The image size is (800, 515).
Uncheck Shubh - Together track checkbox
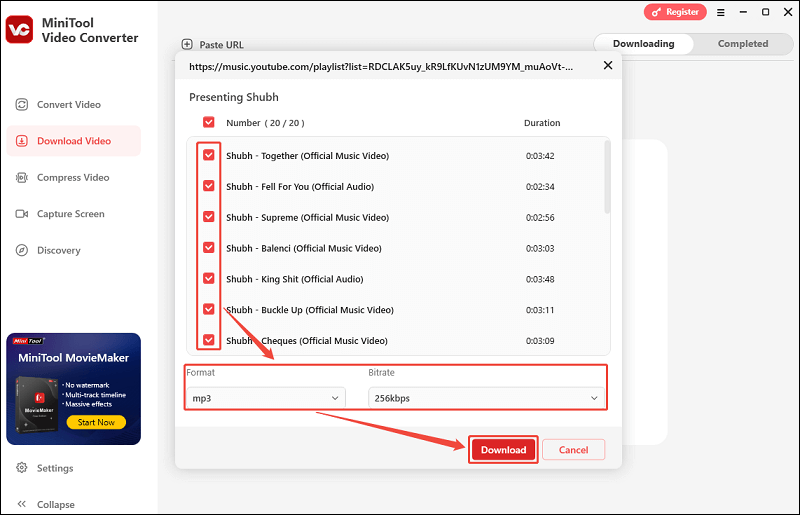point(209,155)
